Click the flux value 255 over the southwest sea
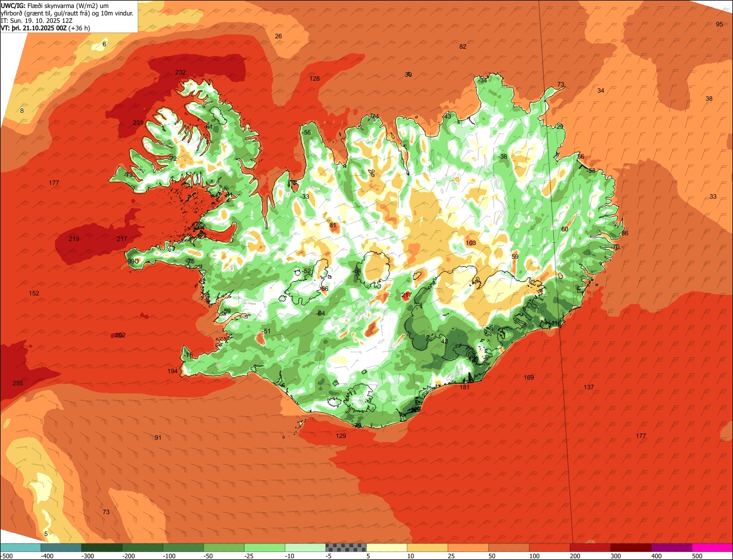The height and width of the screenshot is (560, 733). click(18, 383)
